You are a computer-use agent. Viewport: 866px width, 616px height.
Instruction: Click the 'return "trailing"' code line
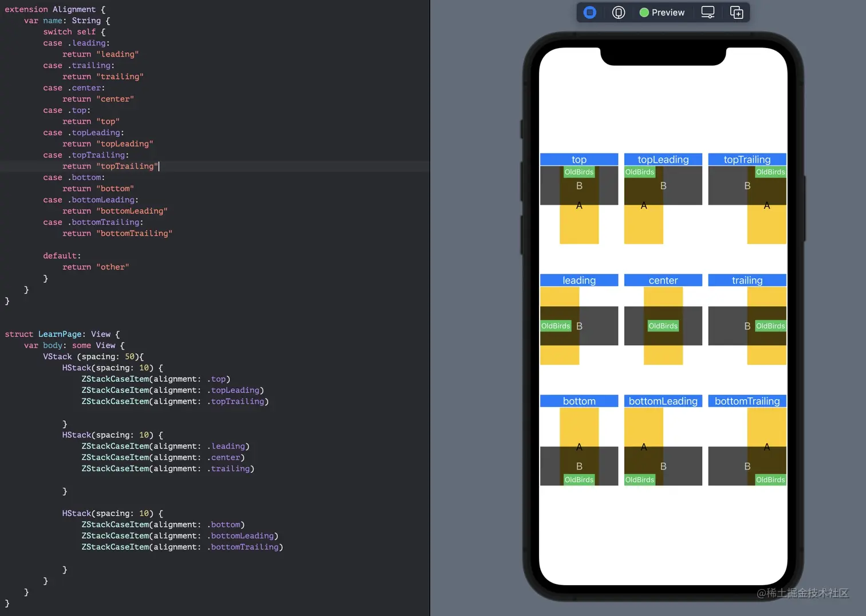click(x=103, y=76)
